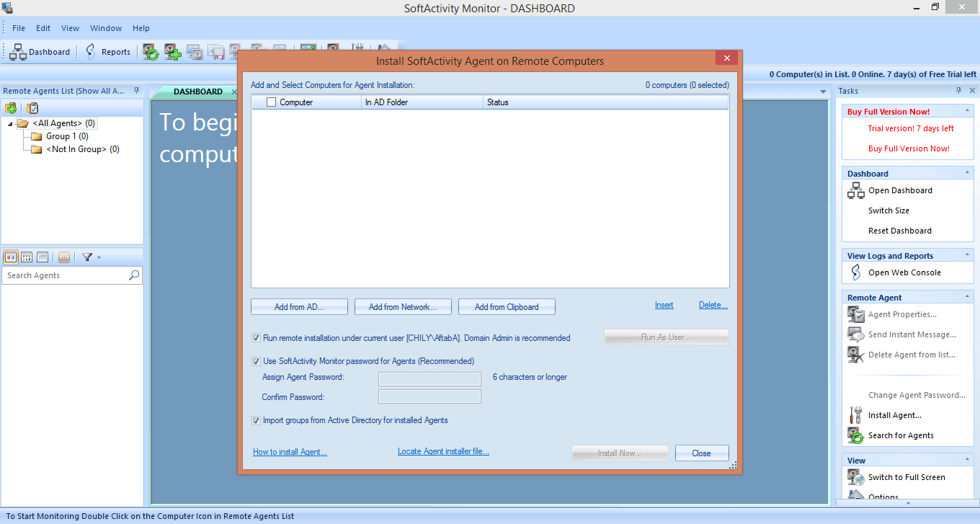Select the details list view icon
Image resolution: width=980 pixels, height=524 pixels.
point(43,257)
